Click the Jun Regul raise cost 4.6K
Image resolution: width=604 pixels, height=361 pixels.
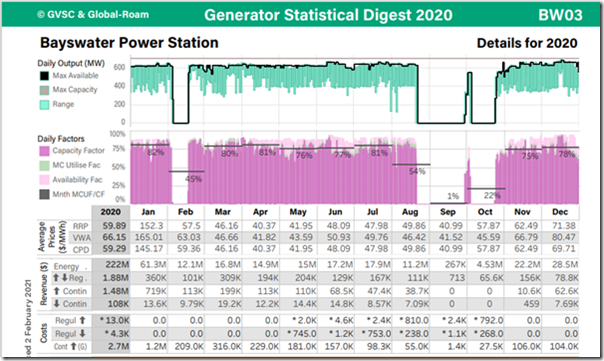(x=341, y=321)
